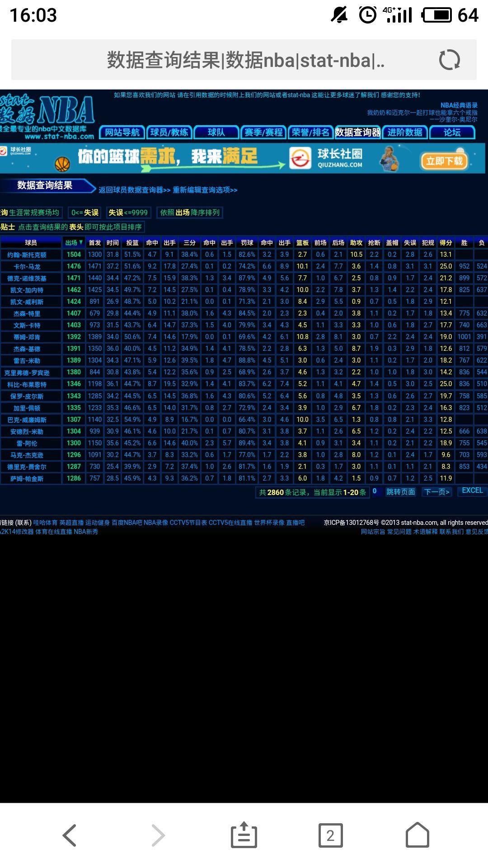Tap the browser forward arrow
This screenshot has width=488, height=868.
point(158,835)
